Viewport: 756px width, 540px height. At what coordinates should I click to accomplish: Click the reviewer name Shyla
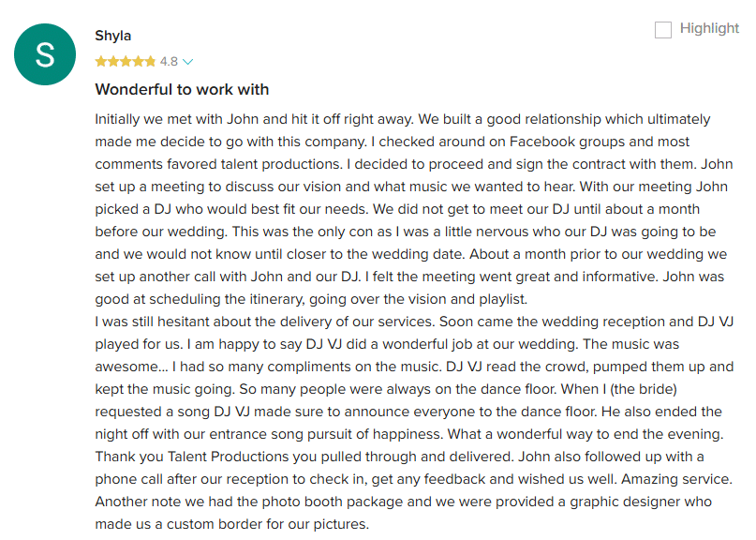tap(112, 36)
